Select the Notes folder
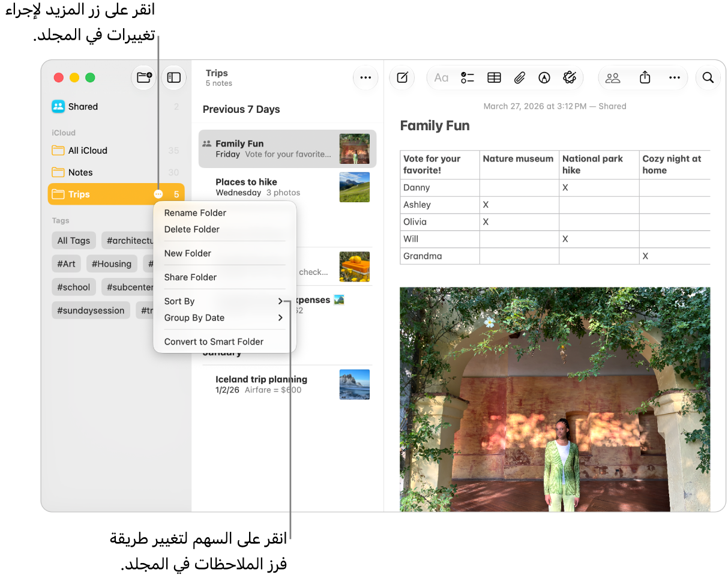Screen dimensions: 728x578 [x=116, y=172]
